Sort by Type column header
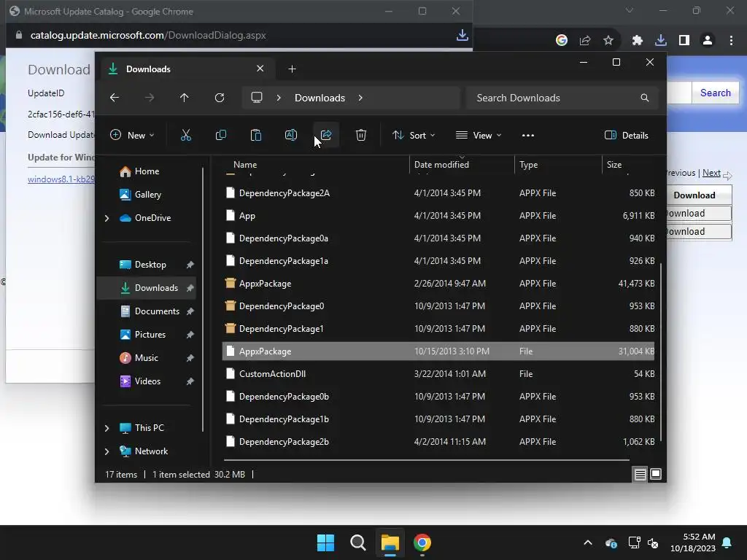Image resolution: width=747 pixels, height=560 pixels. 528,165
